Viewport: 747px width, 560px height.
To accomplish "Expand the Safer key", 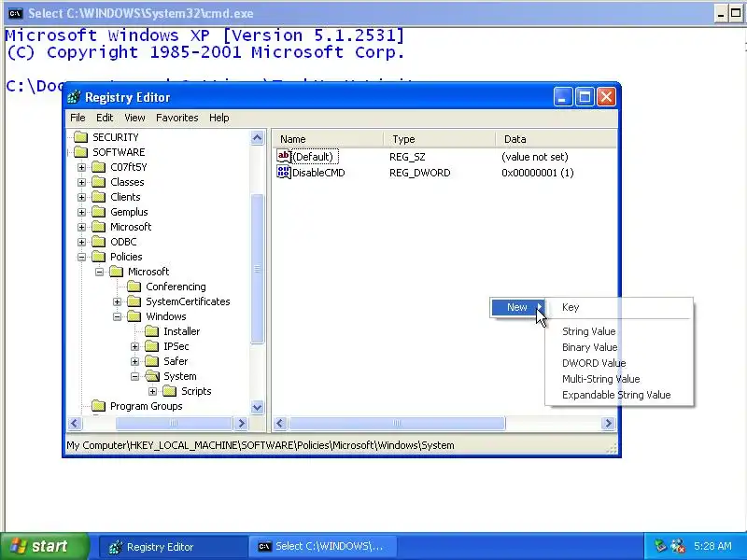I will pyautogui.click(x=134, y=361).
